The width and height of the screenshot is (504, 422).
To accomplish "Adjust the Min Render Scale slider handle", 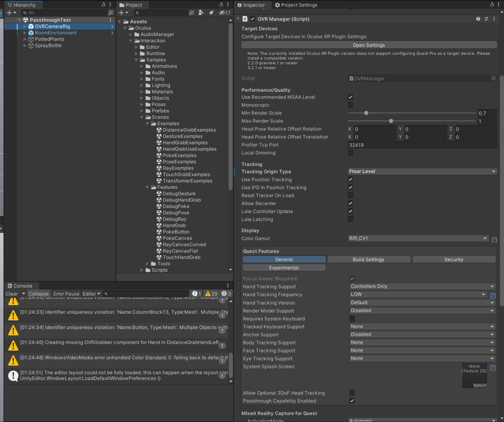I will coord(366,113).
